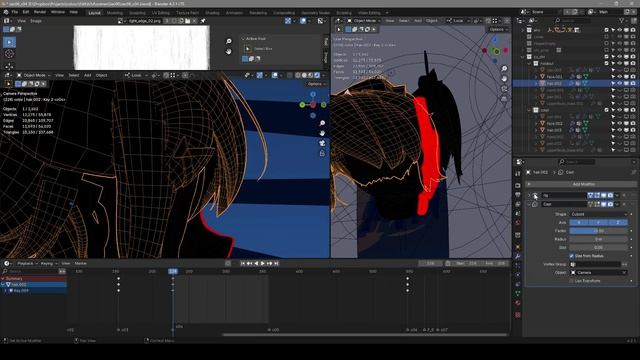
Task: Toggle render visibility for Cast modifier
Action: pyautogui.click(x=610, y=204)
